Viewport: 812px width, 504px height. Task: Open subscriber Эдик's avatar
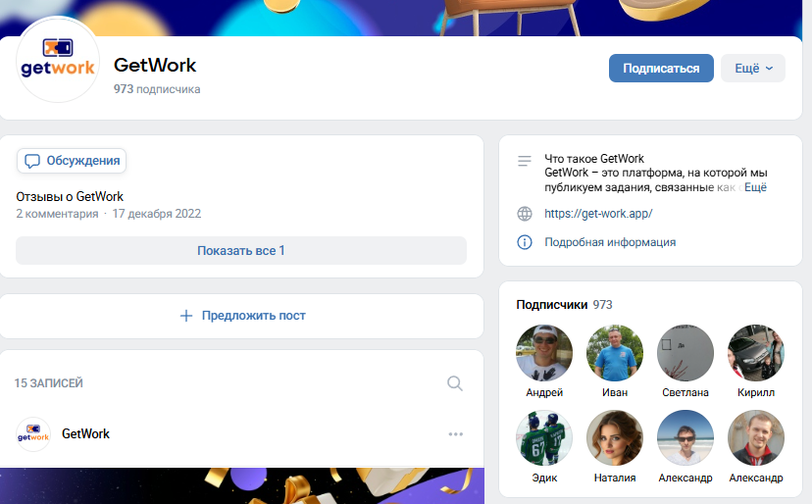pyautogui.click(x=544, y=438)
